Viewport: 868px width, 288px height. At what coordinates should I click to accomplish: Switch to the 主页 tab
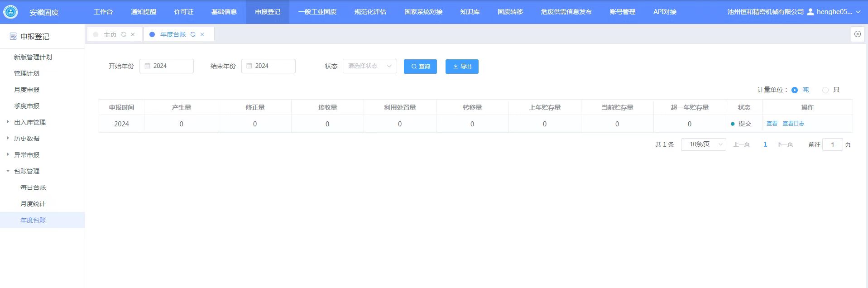coord(110,34)
